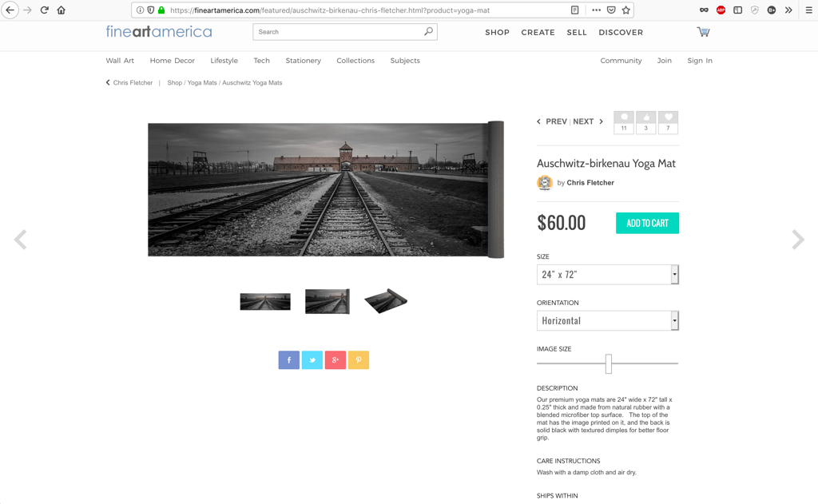Like the product with thumbs-up icon
The image size is (818, 504).
645,122
